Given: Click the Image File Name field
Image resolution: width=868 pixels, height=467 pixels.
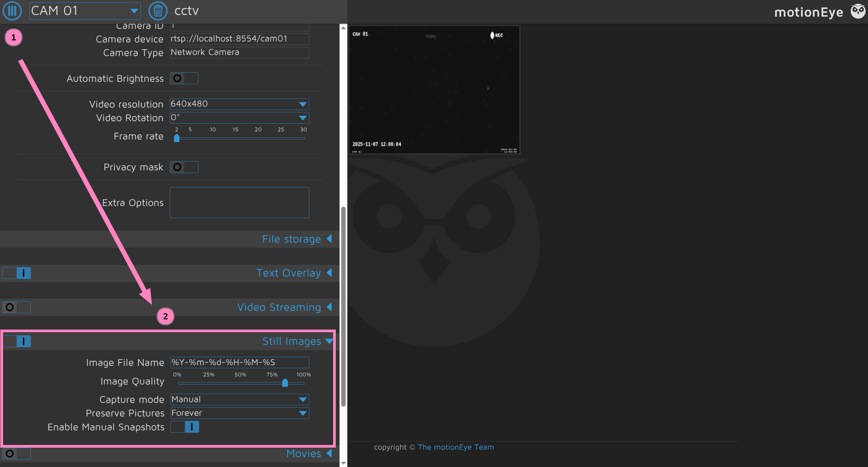Looking at the screenshot, I should (239, 362).
